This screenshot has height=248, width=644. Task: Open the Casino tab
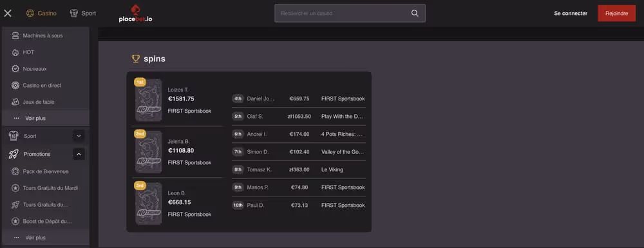41,13
